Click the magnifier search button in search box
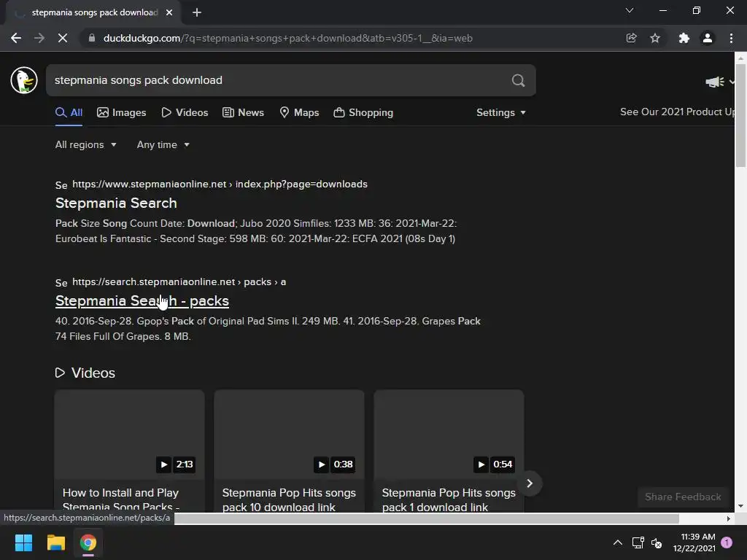This screenshot has width=747, height=560. click(519, 80)
